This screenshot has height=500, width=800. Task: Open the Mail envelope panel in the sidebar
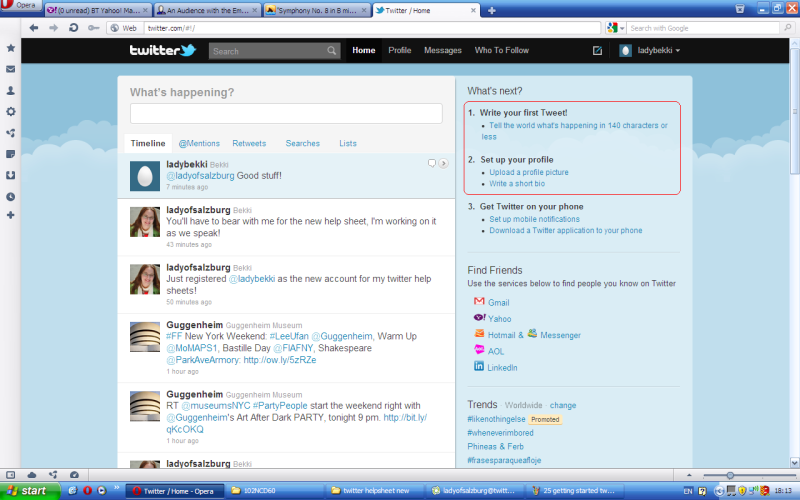(x=10, y=69)
